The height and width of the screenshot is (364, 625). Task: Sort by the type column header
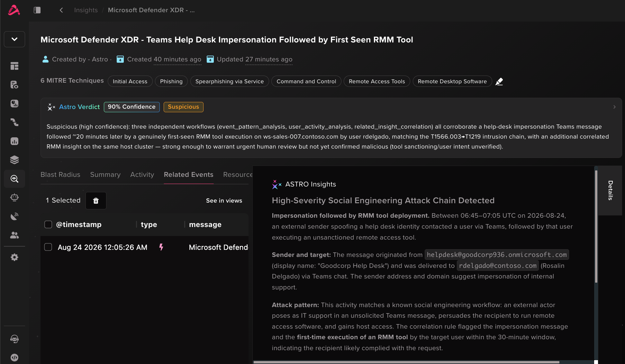[x=149, y=224]
